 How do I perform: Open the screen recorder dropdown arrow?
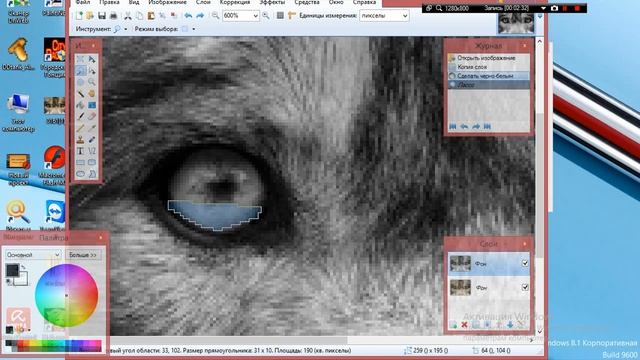pos(543,8)
